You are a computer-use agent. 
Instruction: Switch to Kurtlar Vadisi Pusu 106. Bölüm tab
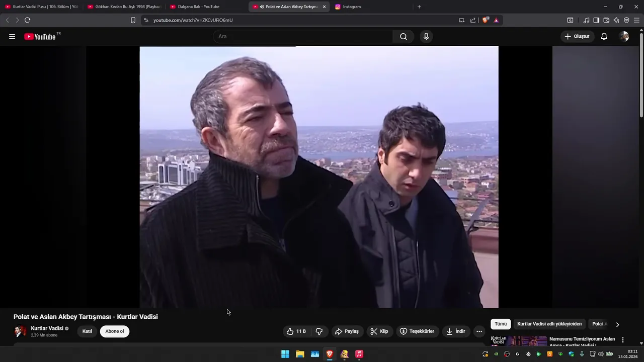point(41,7)
